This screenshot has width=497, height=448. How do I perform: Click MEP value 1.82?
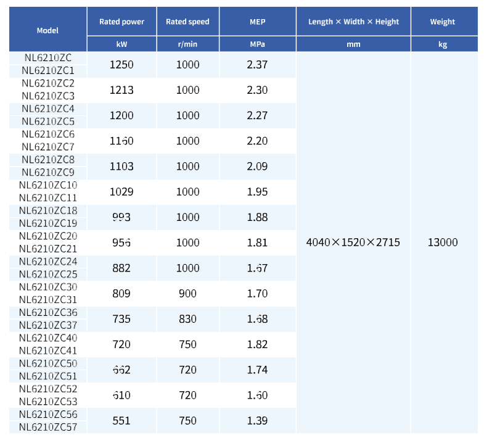[x=257, y=344]
